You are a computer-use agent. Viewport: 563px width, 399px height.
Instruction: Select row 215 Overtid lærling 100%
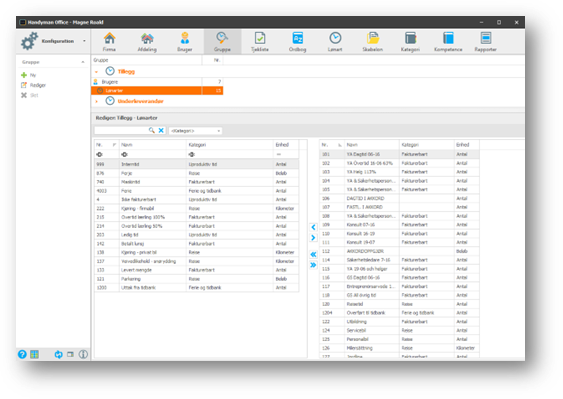pos(196,217)
